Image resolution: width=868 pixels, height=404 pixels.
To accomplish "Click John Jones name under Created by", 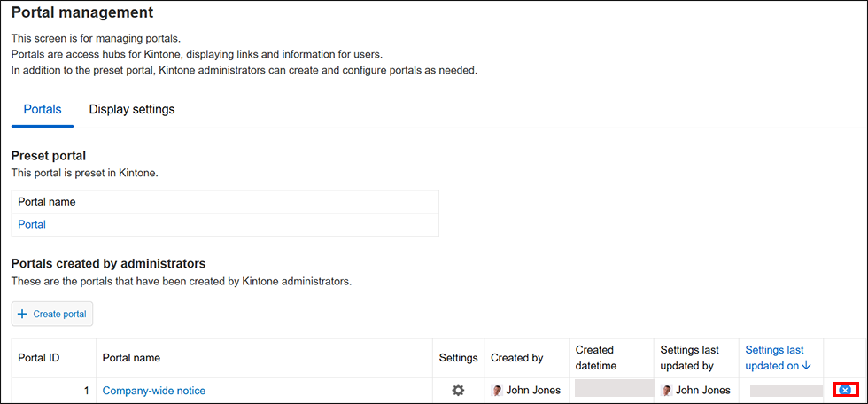I will tap(533, 391).
